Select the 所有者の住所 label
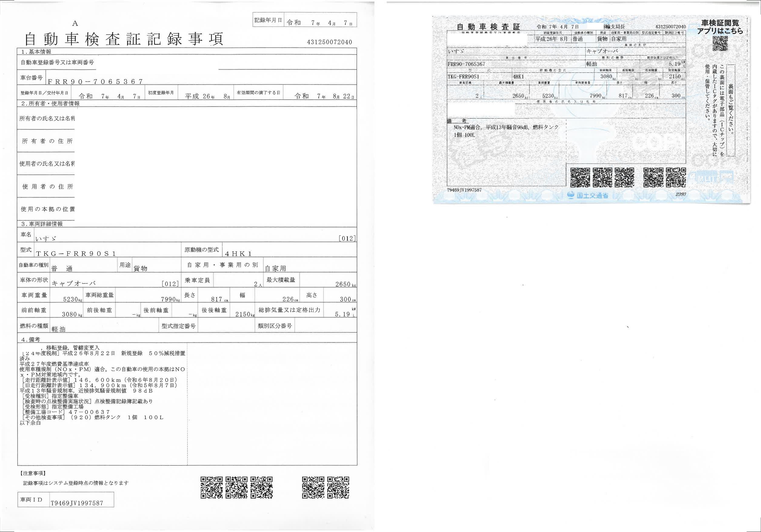This screenshot has height=532, width=761. coord(47,141)
